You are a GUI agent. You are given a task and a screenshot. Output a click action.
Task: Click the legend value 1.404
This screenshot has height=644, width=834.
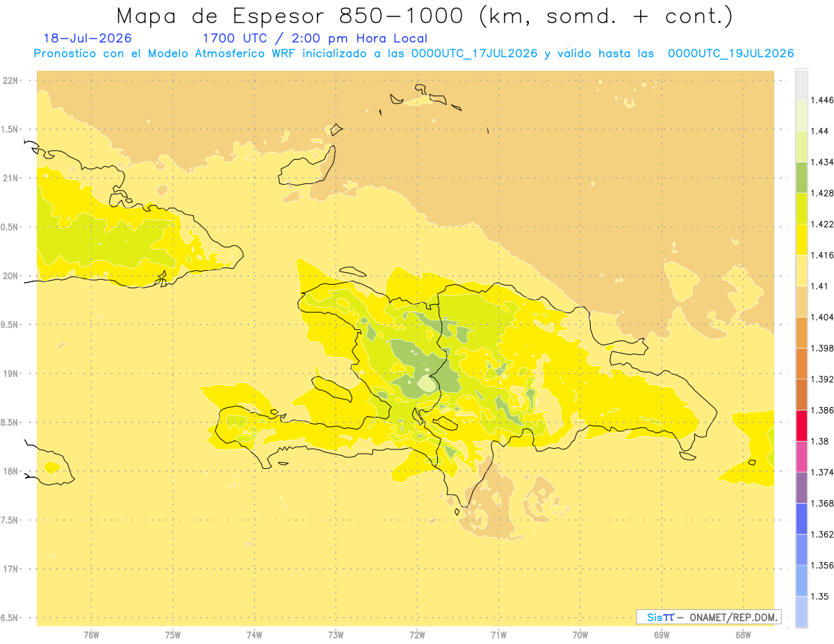click(x=821, y=317)
